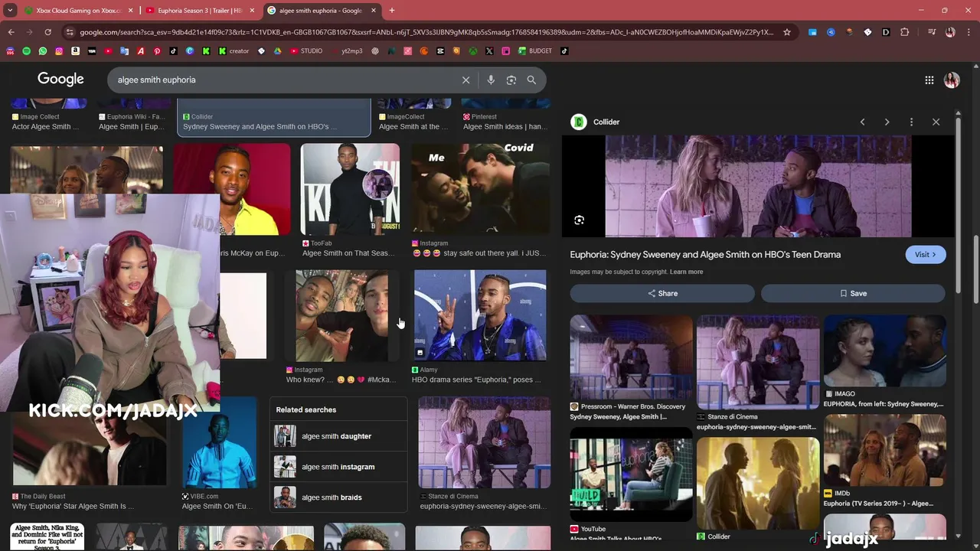The width and height of the screenshot is (980, 551).
Task: Click the browser address bar URL
Action: coord(426,32)
